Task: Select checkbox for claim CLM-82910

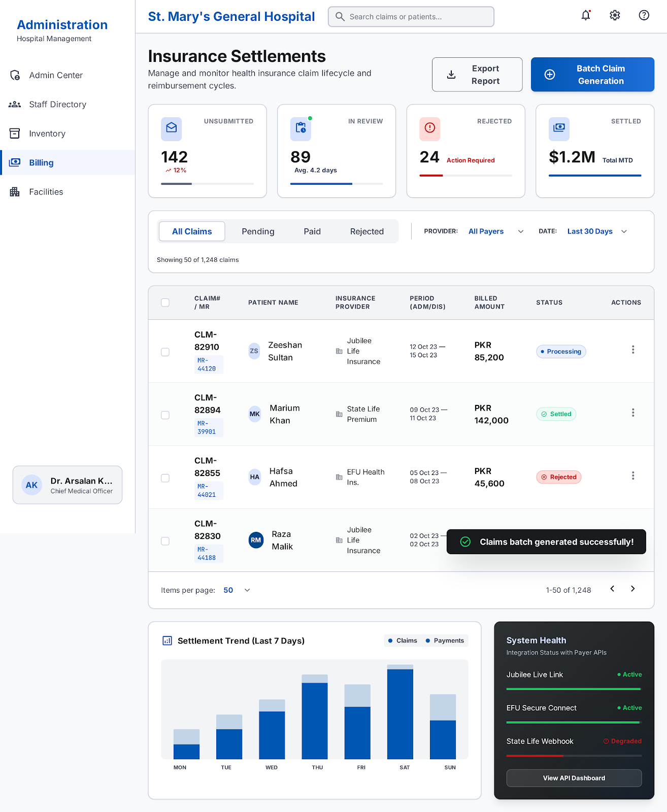Action: point(165,352)
